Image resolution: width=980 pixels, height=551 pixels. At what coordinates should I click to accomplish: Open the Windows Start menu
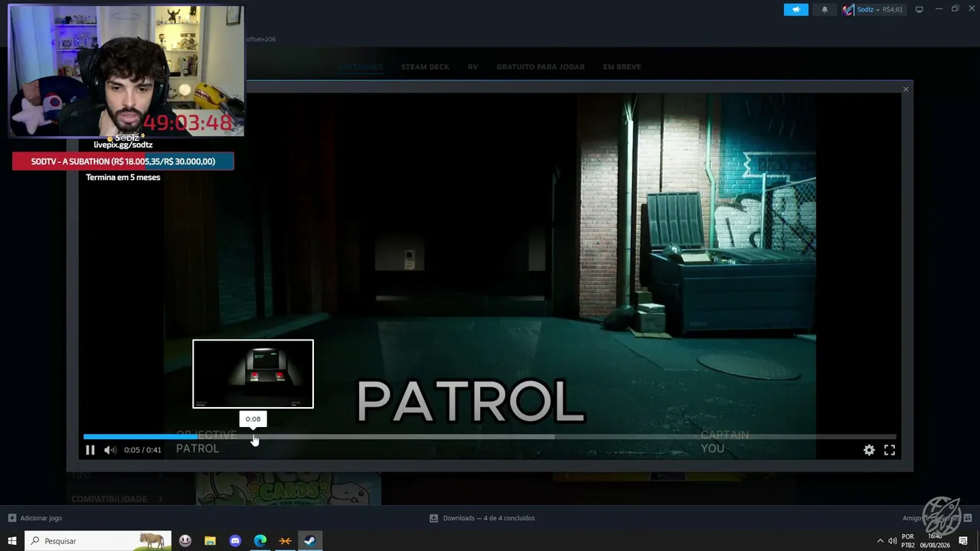(x=12, y=541)
